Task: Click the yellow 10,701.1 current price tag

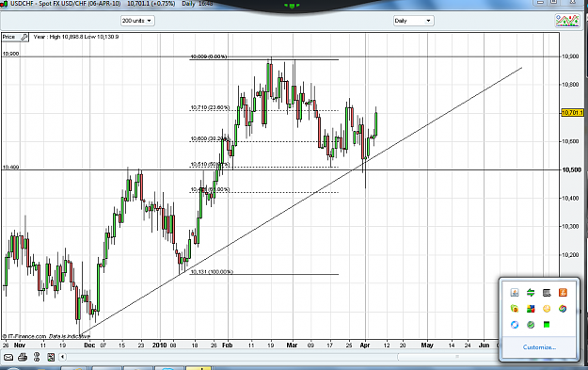Action: click(x=572, y=113)
